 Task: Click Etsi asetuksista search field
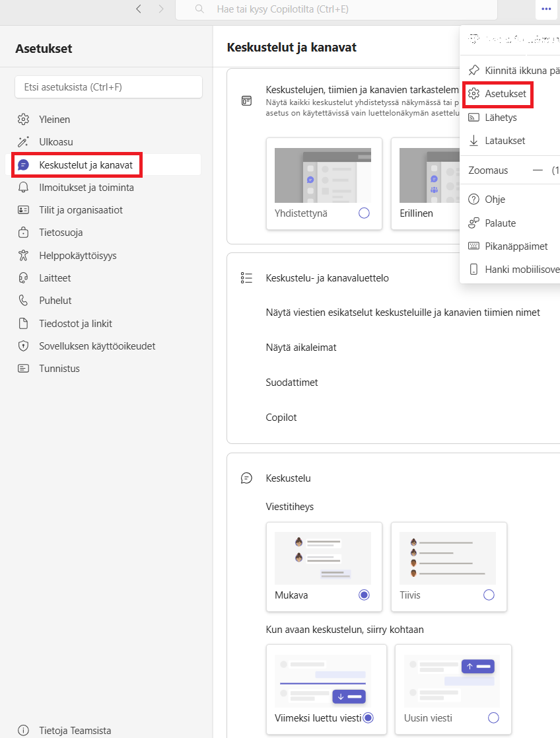(109, 87)
